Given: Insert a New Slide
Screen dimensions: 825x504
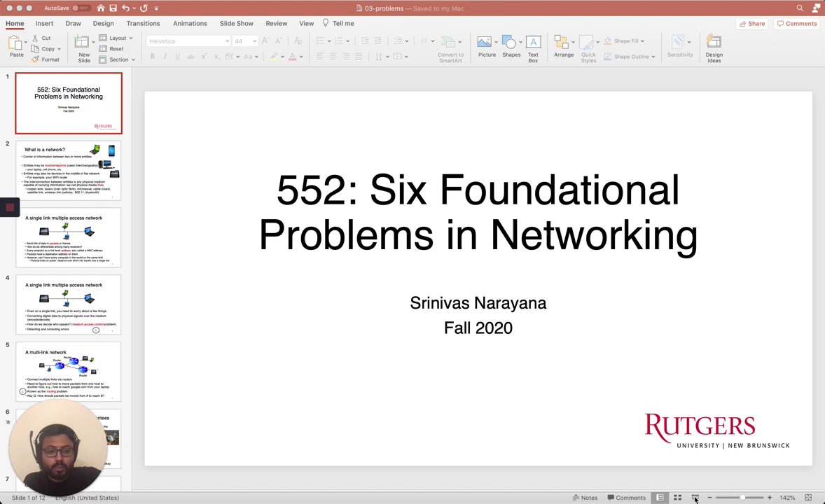Looking at the screenshot, I should [83, 48].
